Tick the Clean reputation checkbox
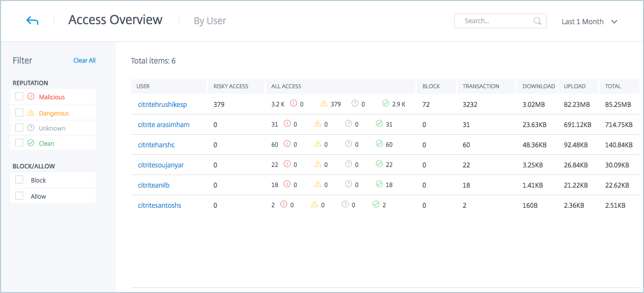 (x=19, y=143)
